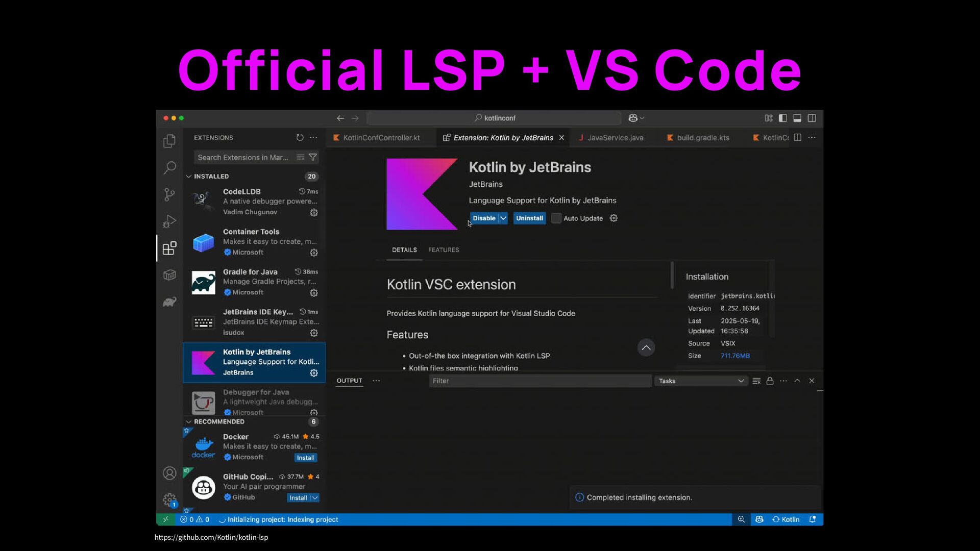The width and height of the screenshot is (980, 551).
Task: Open GitHub Copilot Install dropdown arrow
Action: coord(315,498)
